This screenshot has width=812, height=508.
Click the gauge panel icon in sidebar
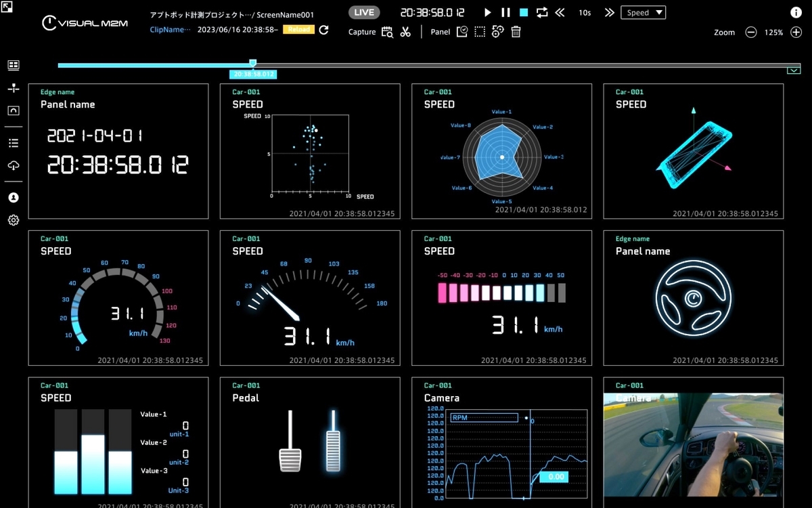coord(14,110)
